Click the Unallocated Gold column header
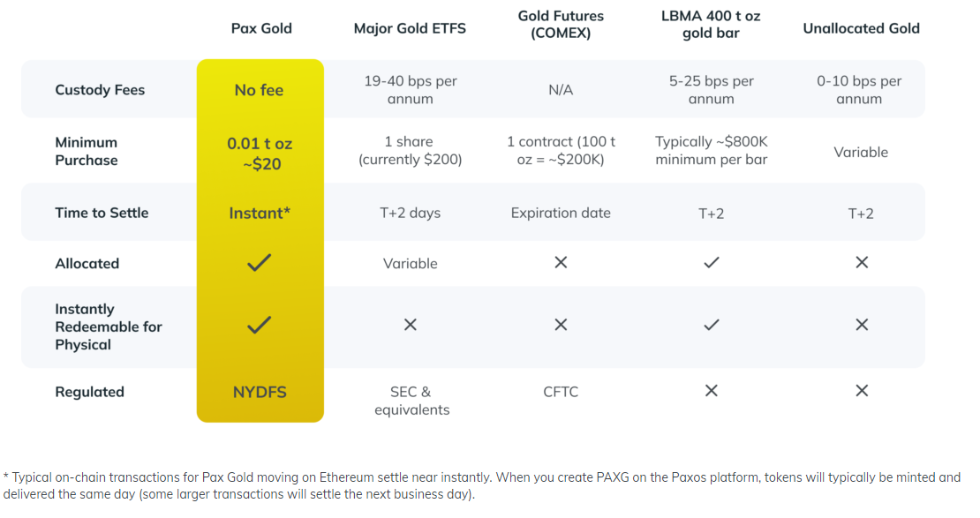 (861, 28)
